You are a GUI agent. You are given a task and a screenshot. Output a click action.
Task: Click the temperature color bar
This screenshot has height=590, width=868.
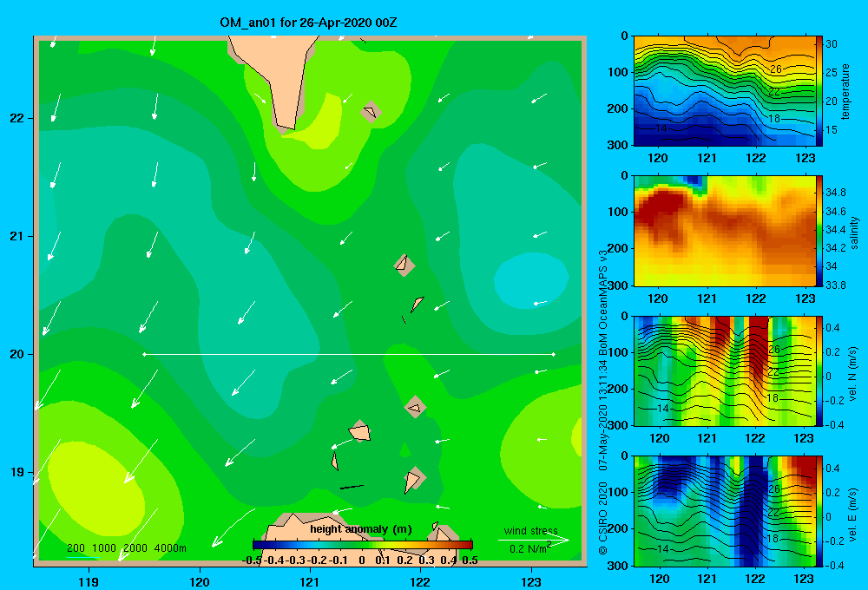[819, 91]
